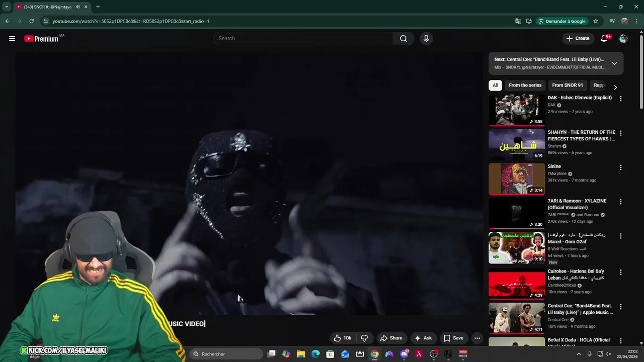Open Mared Oom O2af reaction thumbnail
This screenshot has height=362, width=644.
pyautogui.click(x=517, y=247)
